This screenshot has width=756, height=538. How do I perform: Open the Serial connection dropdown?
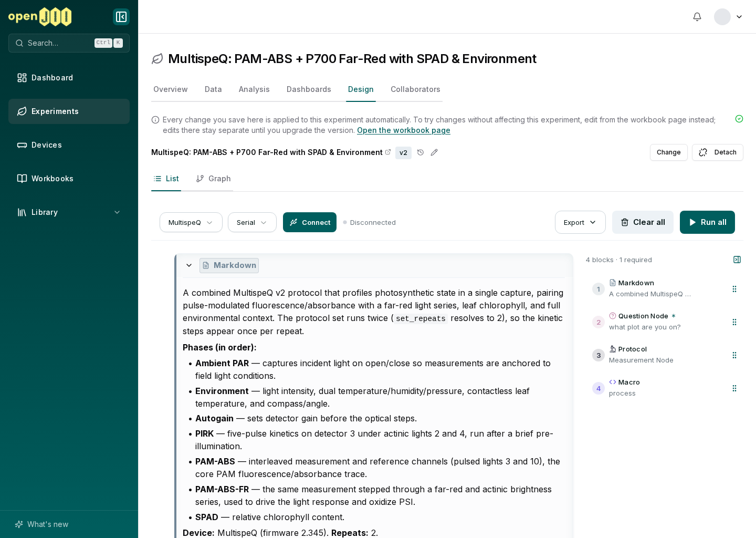pos(252,222)
